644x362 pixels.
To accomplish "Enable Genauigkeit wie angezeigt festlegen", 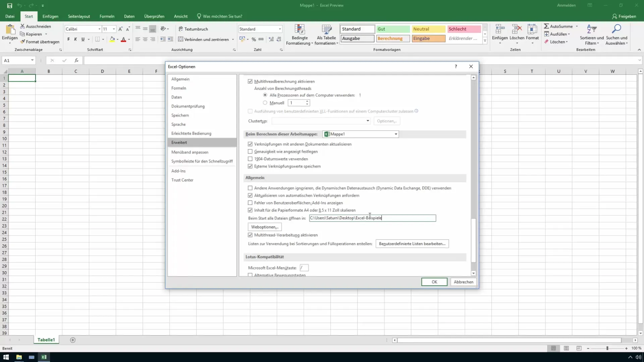I will pos(250,152).
